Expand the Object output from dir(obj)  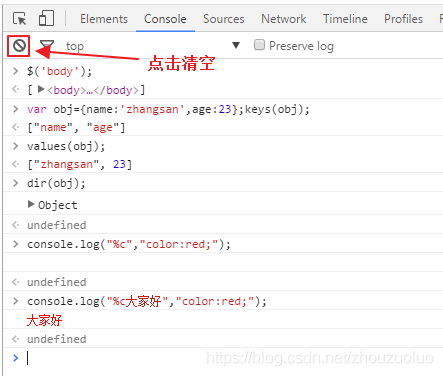31,204
